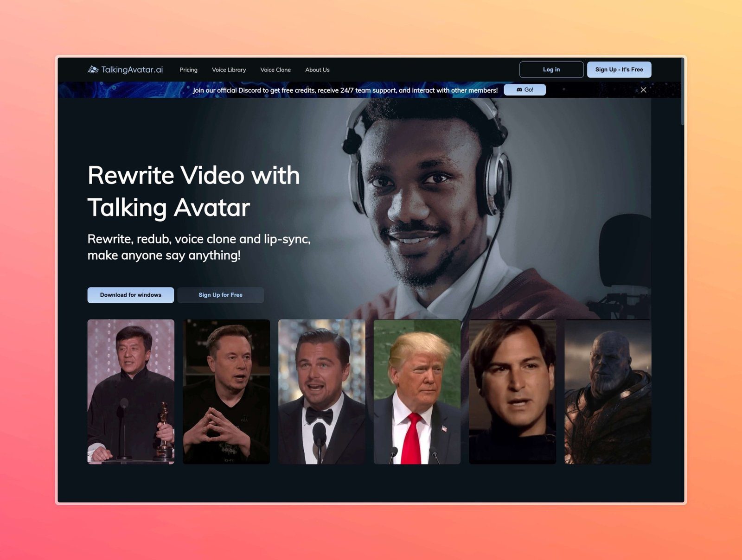Click the TalkingAvatar.ai brand name to go home
Viewport: 742px width, 560px height.
[x=133, y=70]
